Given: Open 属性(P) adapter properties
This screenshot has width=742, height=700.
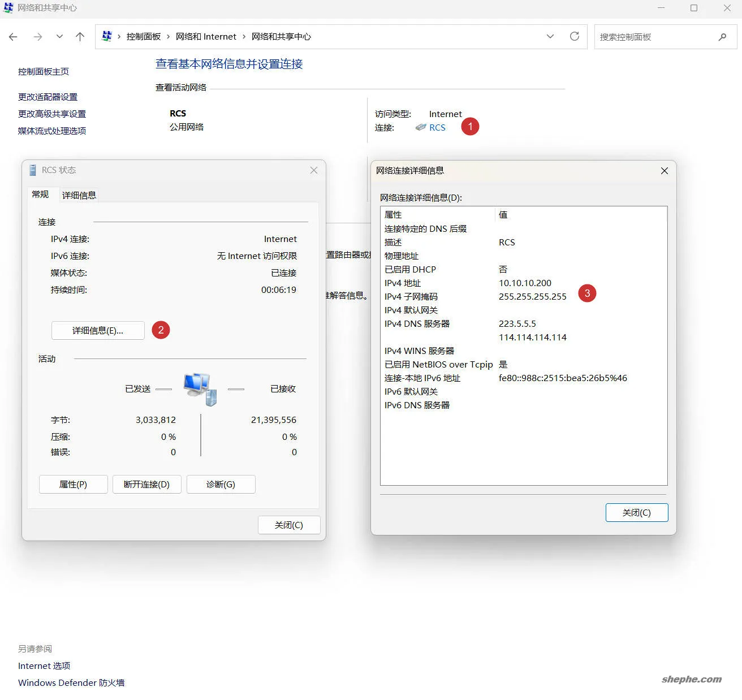Looking at the screenshot, I should (73, 485).
